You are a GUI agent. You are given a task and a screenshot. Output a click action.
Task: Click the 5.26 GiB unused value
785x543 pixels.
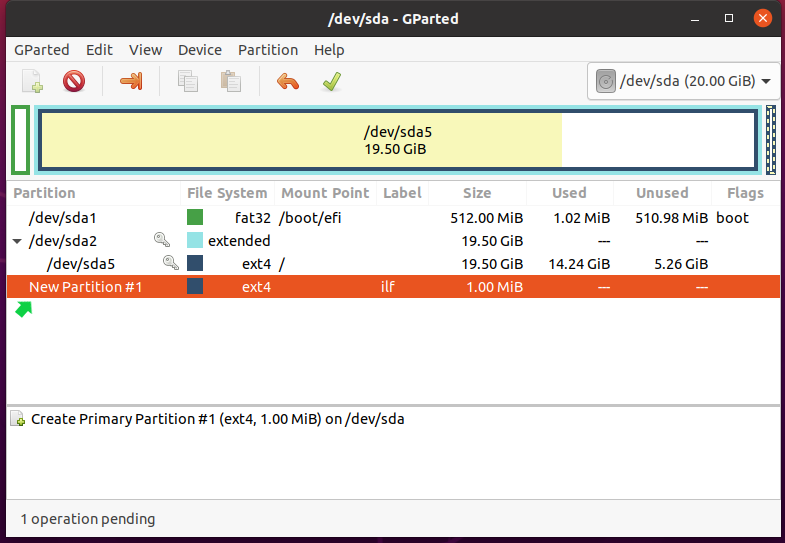(x=681, y=264)
